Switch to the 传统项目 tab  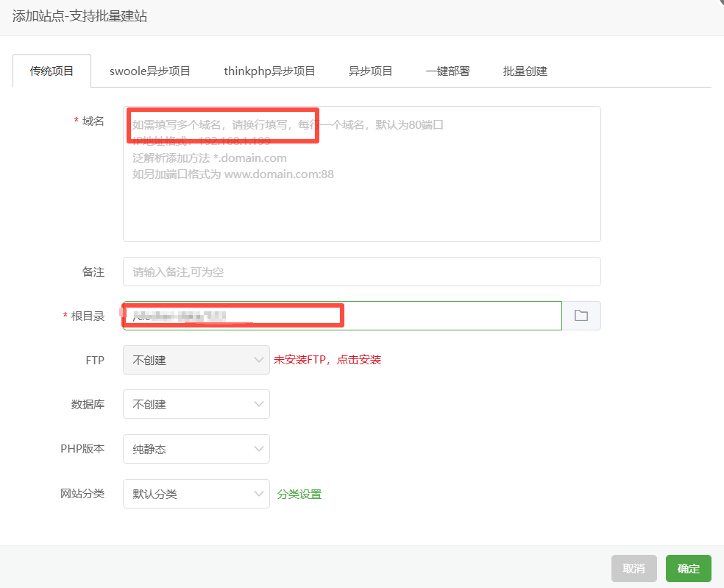coord(52,71)
